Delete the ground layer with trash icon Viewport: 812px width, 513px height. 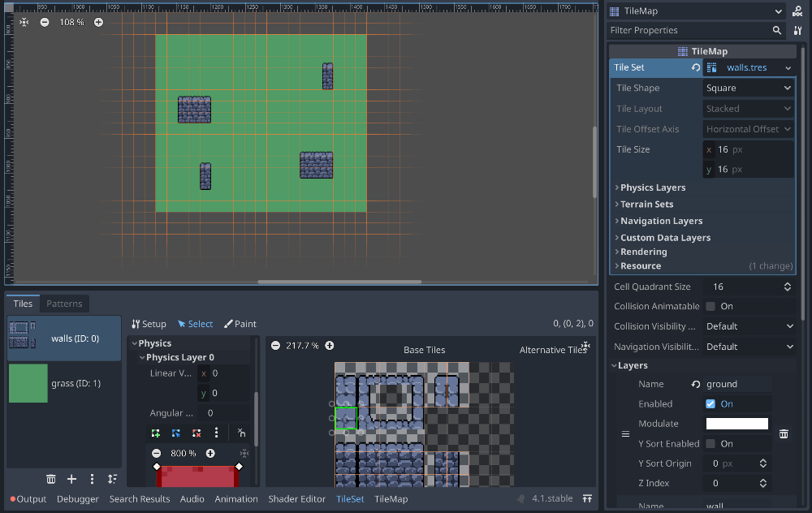(x=784, y=434)
